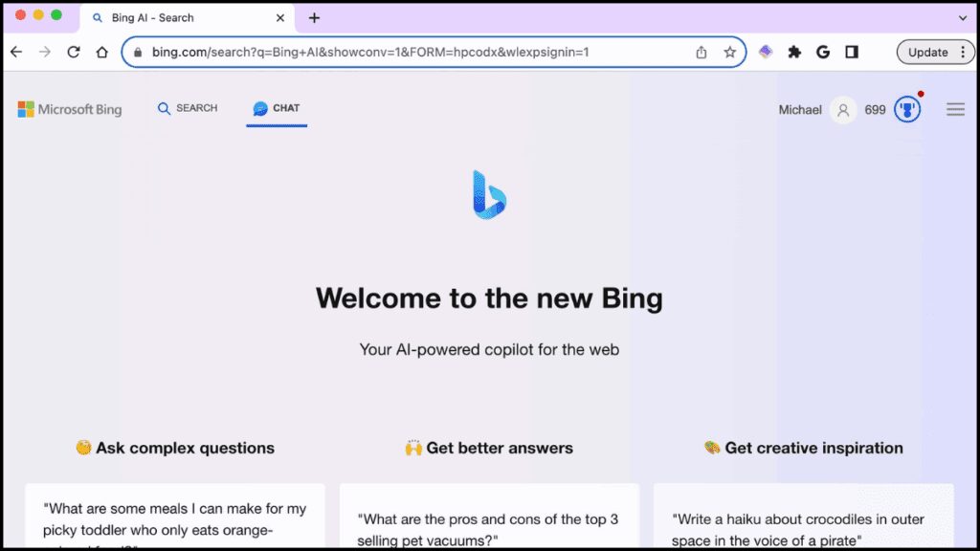Click the 'Get better answers' heading
The image size is (980, 551).
pyautogui.click(x=489, y=448)
